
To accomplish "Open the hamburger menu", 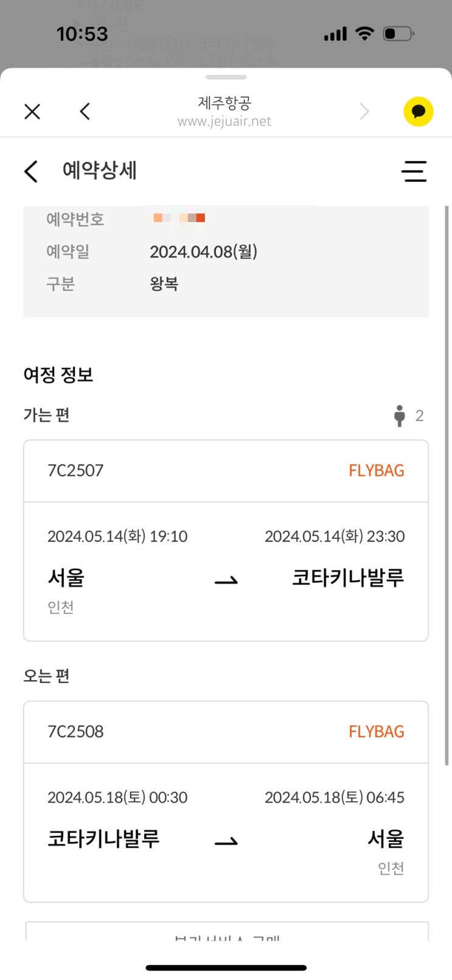I will pyautogui.click(x=414, y=172).
